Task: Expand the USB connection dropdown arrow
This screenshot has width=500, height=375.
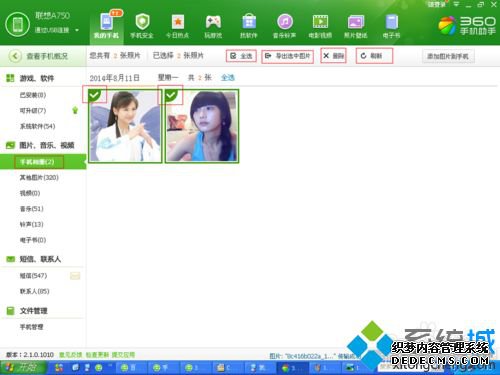Action: [77, 30]
